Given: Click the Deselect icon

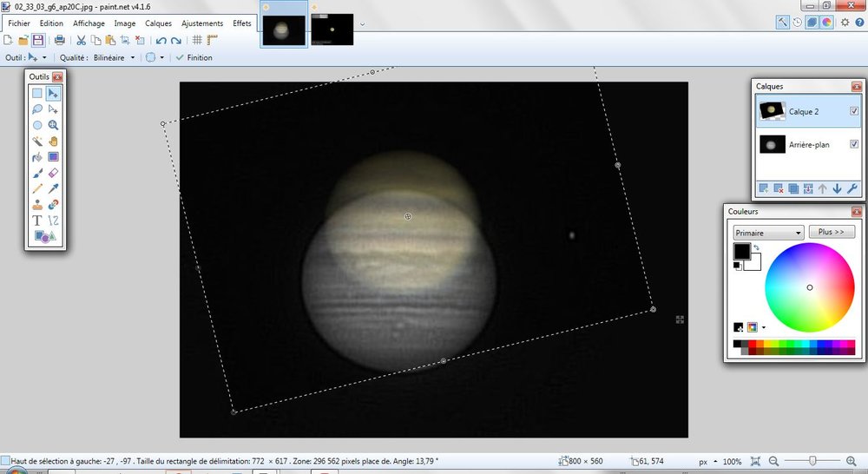Looking at the screenshot, I should click(140, 40).
